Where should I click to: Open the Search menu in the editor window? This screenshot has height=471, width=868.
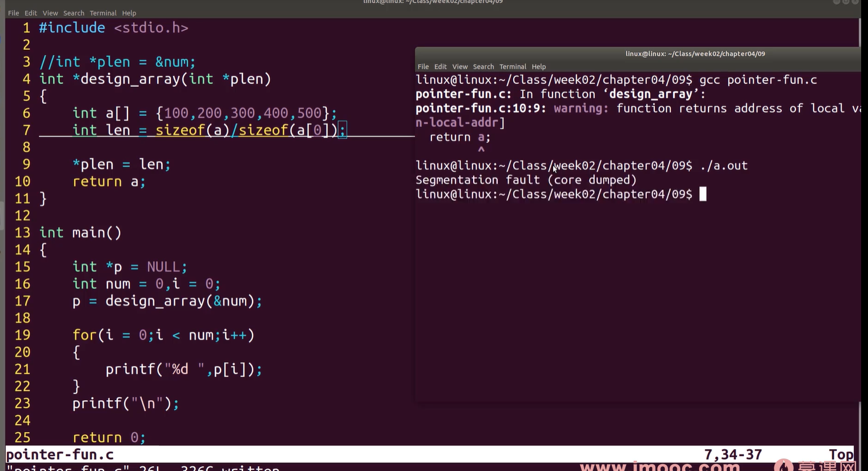click(74, 13)
